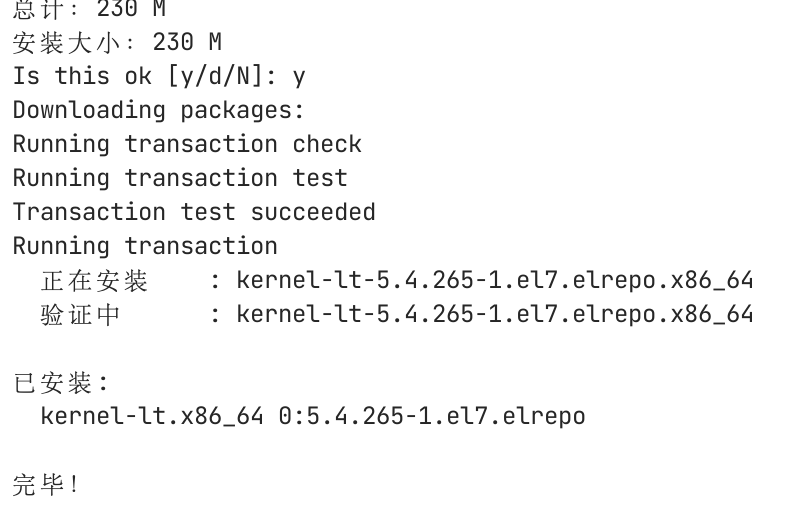Click the 'Downloading packages:' line
Image resolution: width=808 pixels, height=506 pixels.
pyautogui.click(x=159, y=110)
